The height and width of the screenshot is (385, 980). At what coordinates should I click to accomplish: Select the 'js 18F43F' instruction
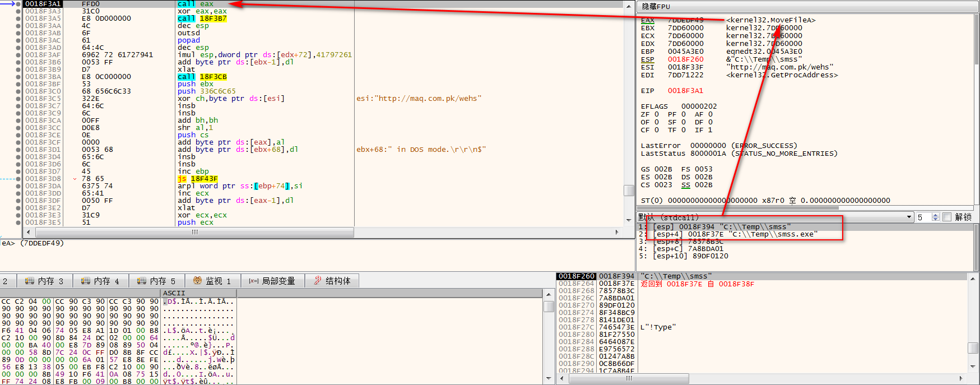click(x=198, y=179)
